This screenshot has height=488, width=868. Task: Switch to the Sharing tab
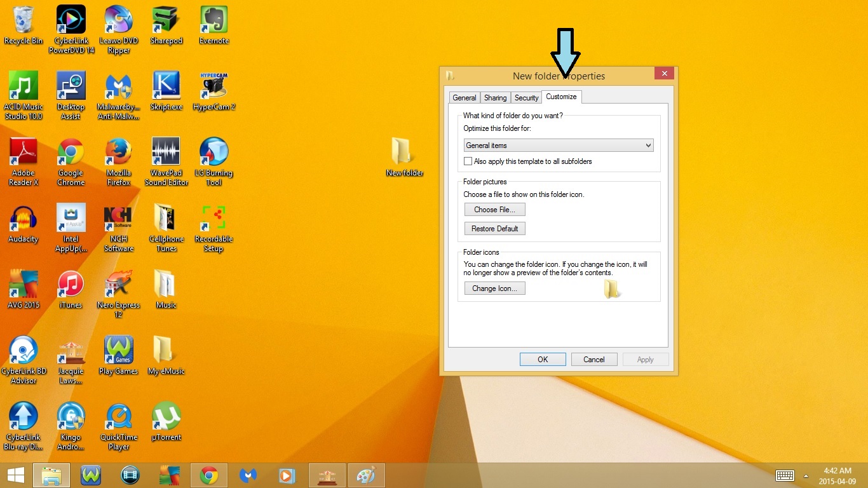tap(495, 98)
